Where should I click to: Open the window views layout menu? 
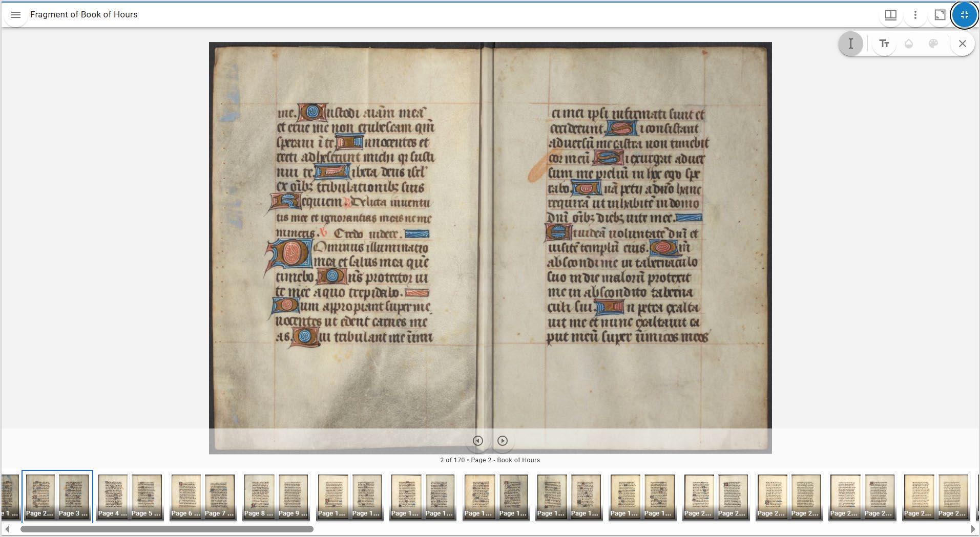point(891,15)
